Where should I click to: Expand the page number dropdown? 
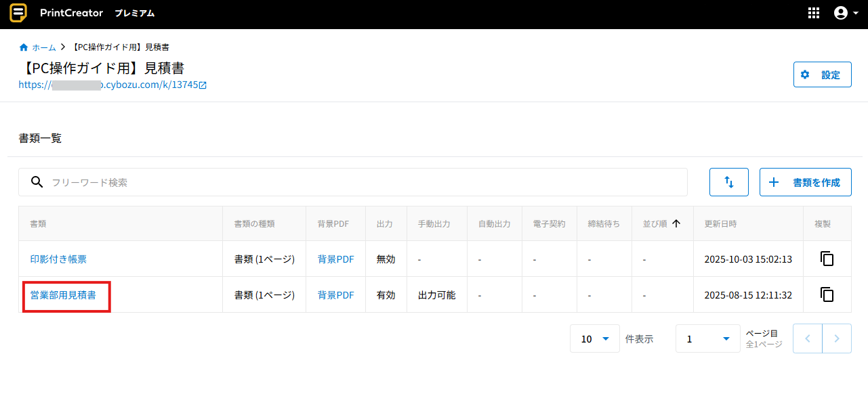[707, 339]
